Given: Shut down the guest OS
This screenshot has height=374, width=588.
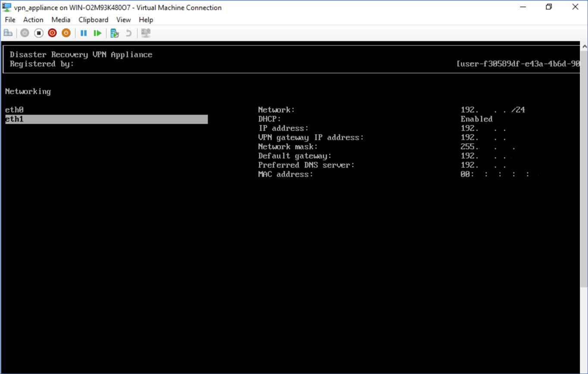Looking at the screenshot, I should tap(52, 33).
